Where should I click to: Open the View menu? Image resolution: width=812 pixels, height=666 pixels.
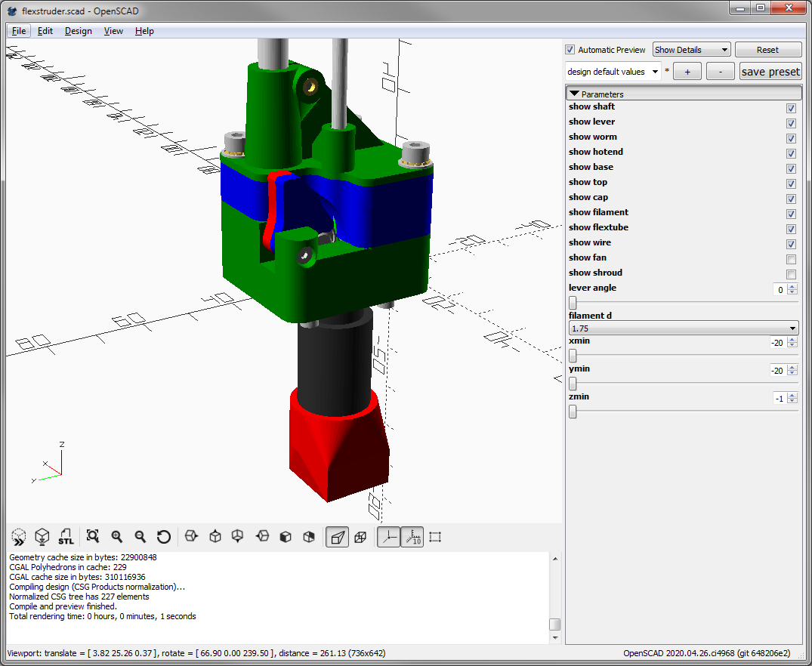113,31
